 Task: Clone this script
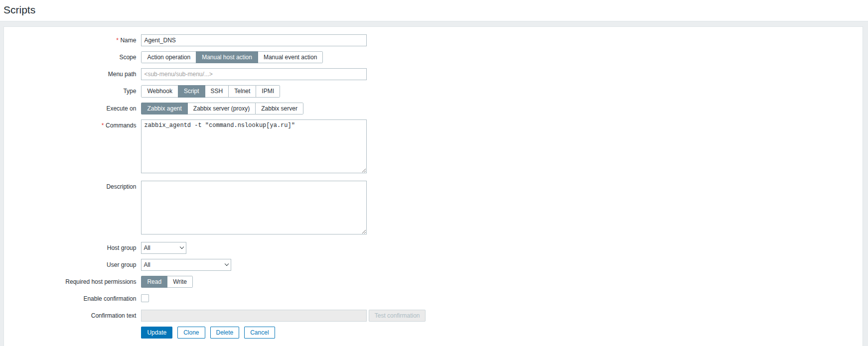pyautogui.click(x=191, y=333)
